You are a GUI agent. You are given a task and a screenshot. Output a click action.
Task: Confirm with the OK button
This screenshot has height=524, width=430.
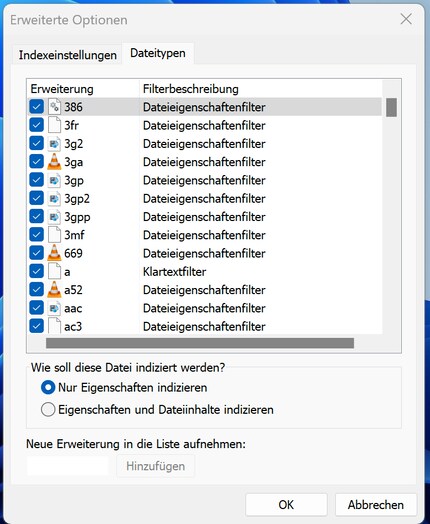pos(286,505)
